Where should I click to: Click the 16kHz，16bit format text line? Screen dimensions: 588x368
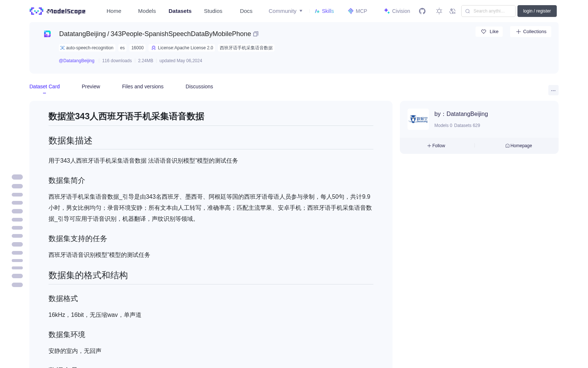point(95,315)
